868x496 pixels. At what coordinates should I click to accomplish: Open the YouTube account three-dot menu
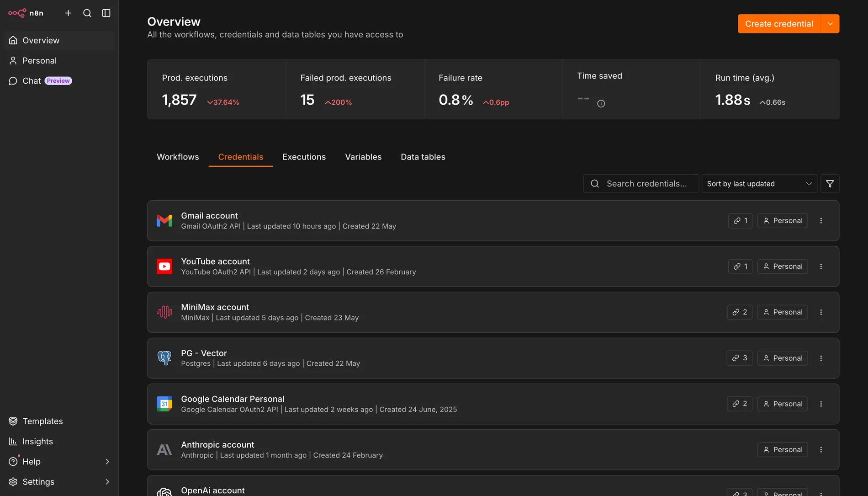click(x=821, y=267)
